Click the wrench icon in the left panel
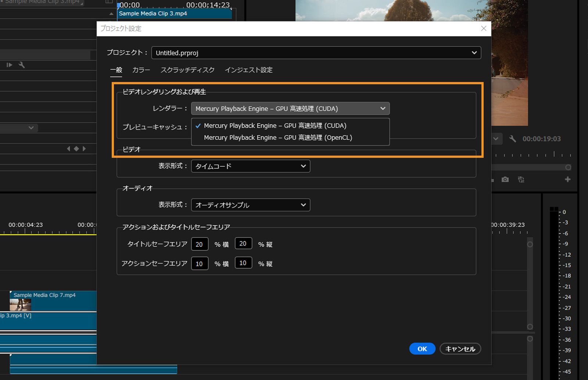 22,65
